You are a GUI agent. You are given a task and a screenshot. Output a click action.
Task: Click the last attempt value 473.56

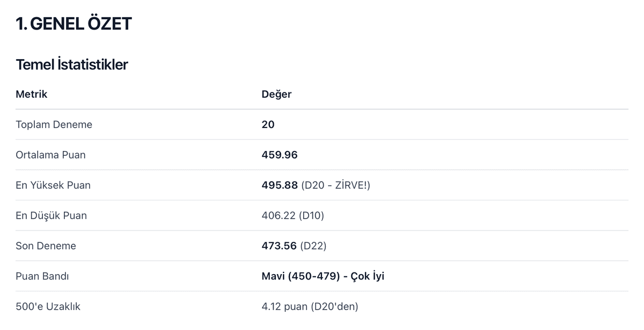tap(280, 246)
